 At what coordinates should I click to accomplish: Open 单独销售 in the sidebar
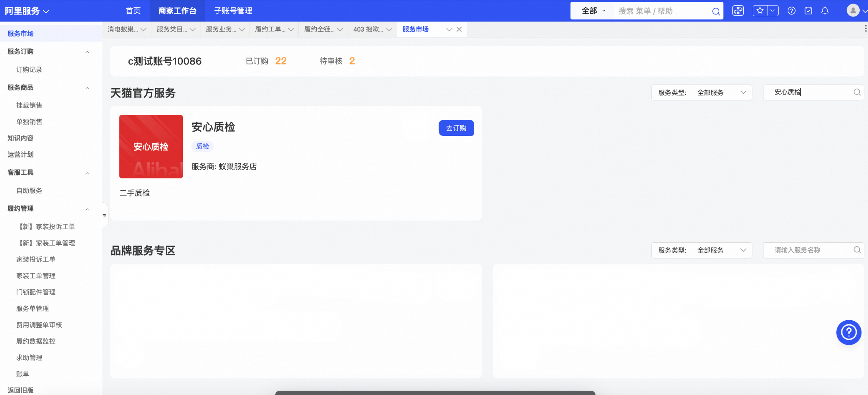29,122
